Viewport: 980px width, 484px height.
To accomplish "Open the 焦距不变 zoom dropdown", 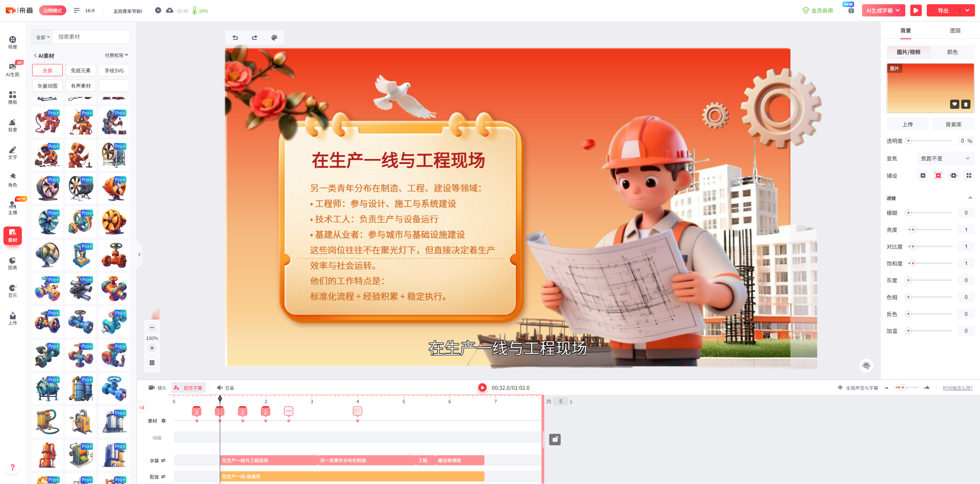I will tap(946, 158).
